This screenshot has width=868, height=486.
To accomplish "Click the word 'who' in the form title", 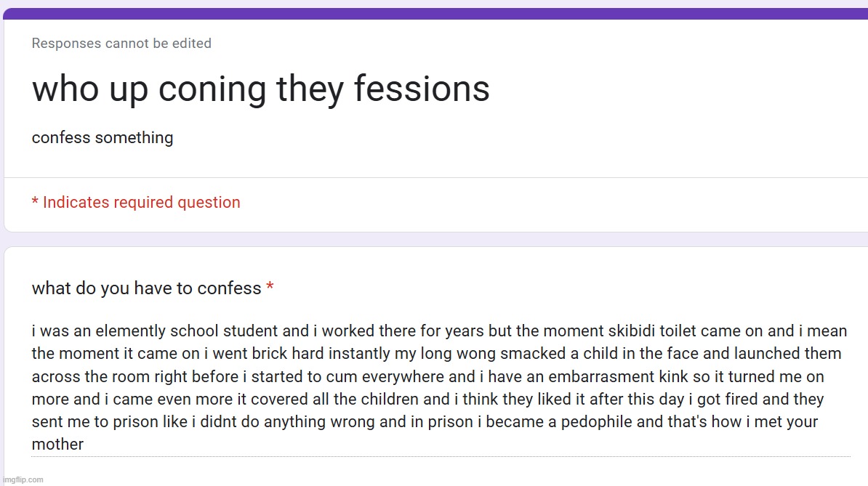I will (x=65, y=89).
